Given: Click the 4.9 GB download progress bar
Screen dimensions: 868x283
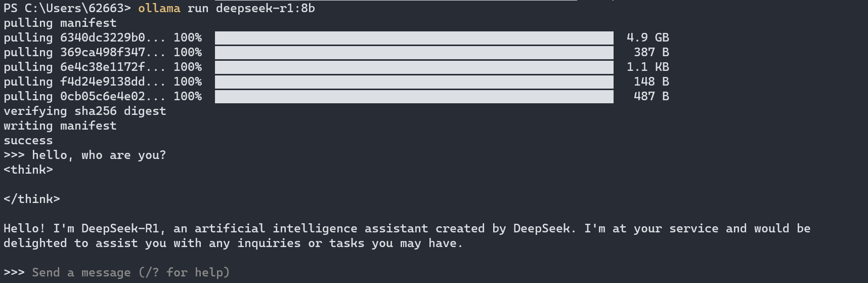Looking at the screenshot, I should coord(414,37).
